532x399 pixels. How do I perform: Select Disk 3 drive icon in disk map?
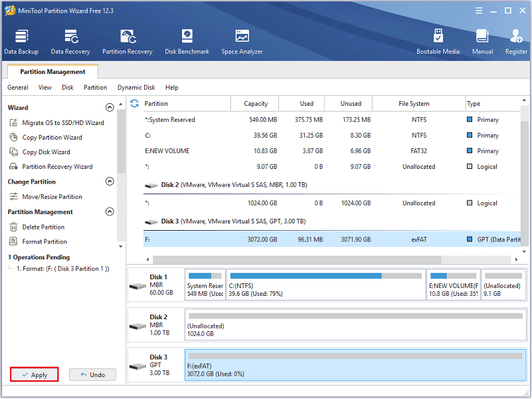pyautogui.click(x=137, y=366)
